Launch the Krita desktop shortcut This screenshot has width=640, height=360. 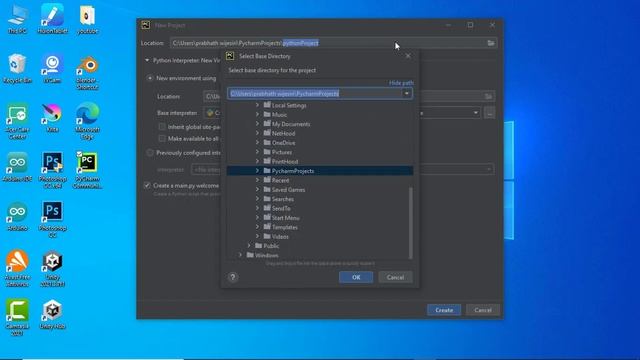(x=52, y=118)
